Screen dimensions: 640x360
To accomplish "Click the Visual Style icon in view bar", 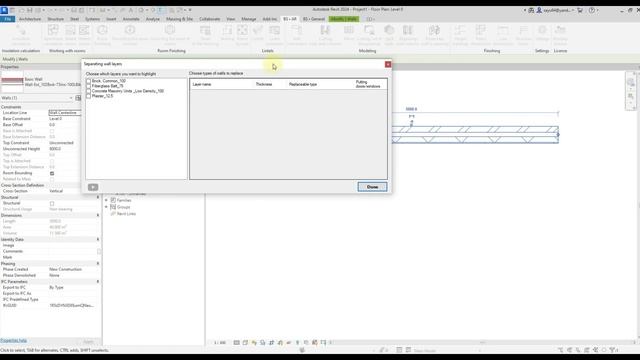I will coord(245,343).
